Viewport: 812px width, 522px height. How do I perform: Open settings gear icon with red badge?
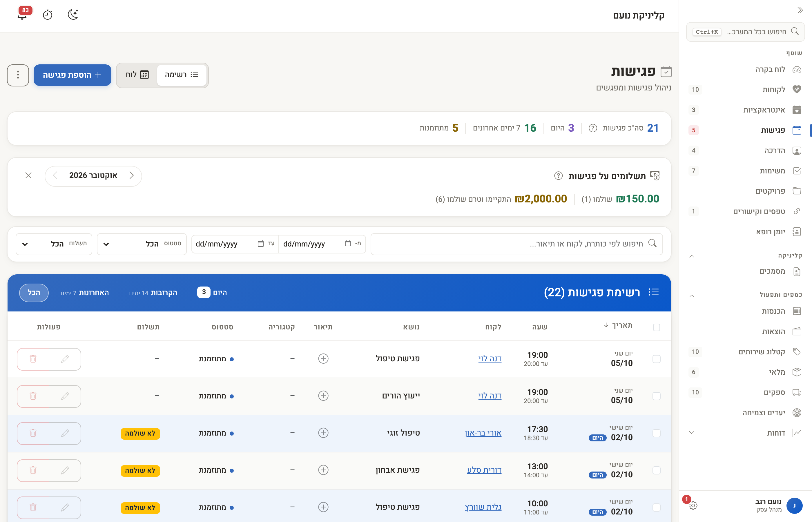click(693, 505)
